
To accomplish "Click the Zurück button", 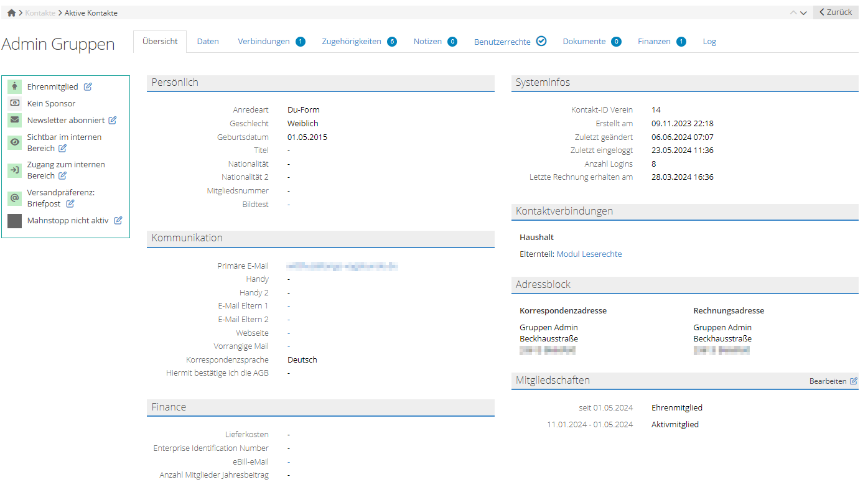I will 836,12.
